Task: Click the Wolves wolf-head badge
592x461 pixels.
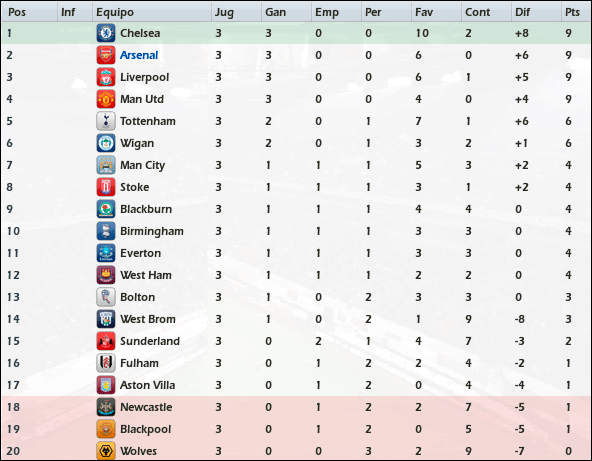Action: click(x=106, y=451)
